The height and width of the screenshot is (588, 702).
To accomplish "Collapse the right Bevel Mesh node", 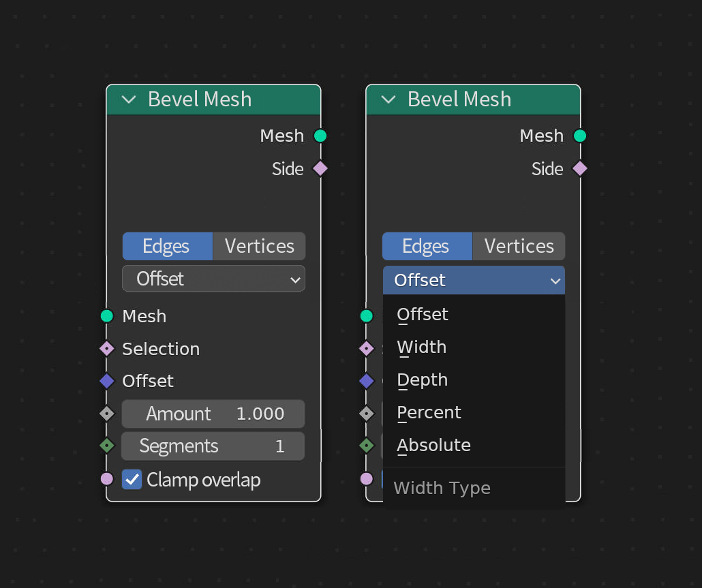I will 388,99.
